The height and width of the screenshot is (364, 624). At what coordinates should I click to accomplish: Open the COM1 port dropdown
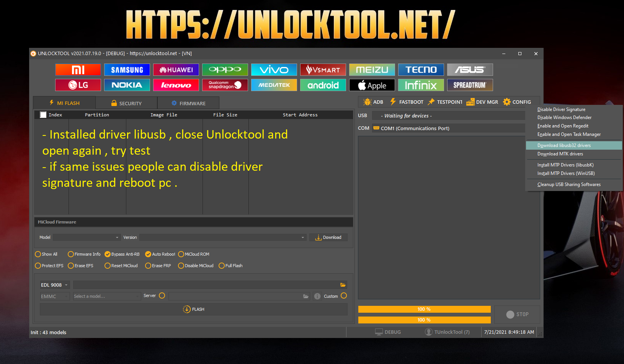(449, 128)
